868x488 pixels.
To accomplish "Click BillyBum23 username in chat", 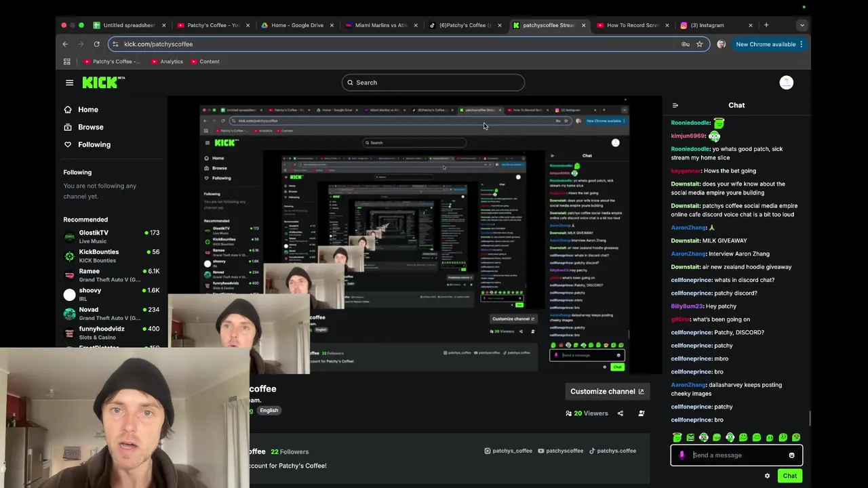I will 686,306.
